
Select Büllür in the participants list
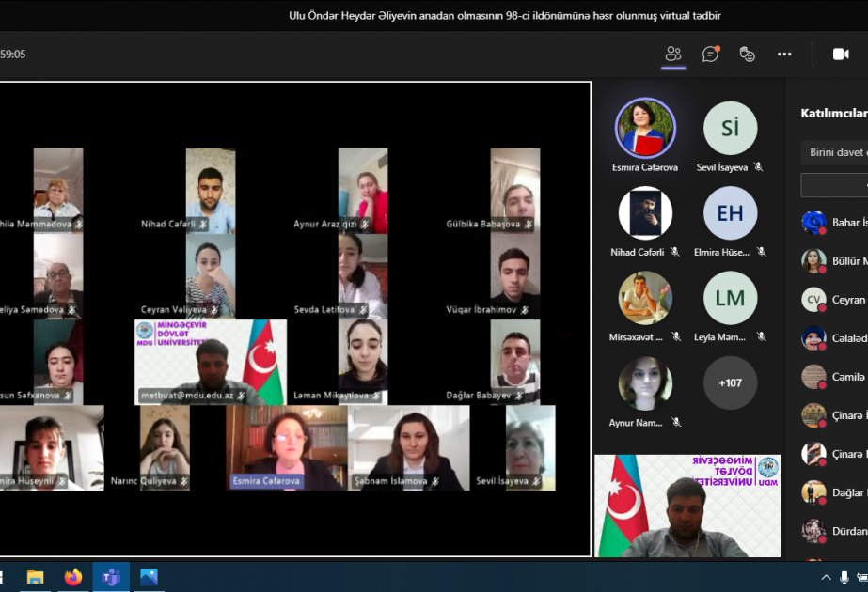835,260
